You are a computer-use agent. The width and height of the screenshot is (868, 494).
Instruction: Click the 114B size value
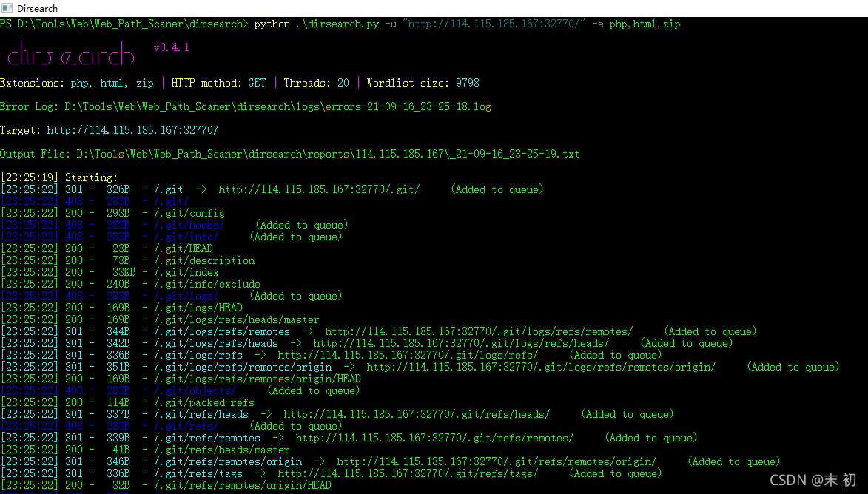pyautogui.click(x=118, y=403)
